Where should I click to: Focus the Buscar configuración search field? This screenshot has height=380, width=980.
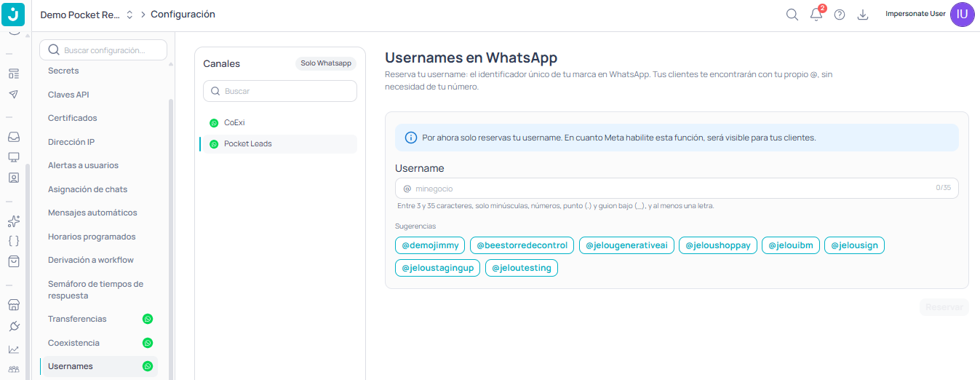103,50
